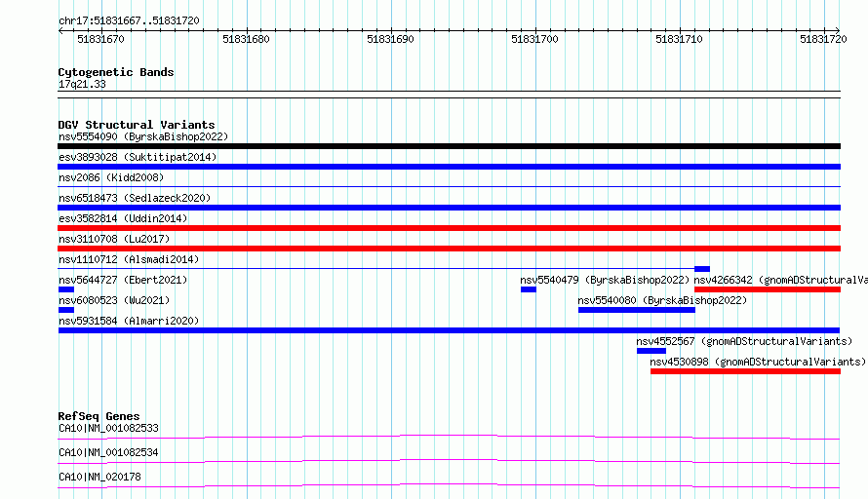Image resolution: width=868 pixels, height=499 pixels.
Task: Open variant nsv4266342 gnomAD label
Action: click(780, 280)
